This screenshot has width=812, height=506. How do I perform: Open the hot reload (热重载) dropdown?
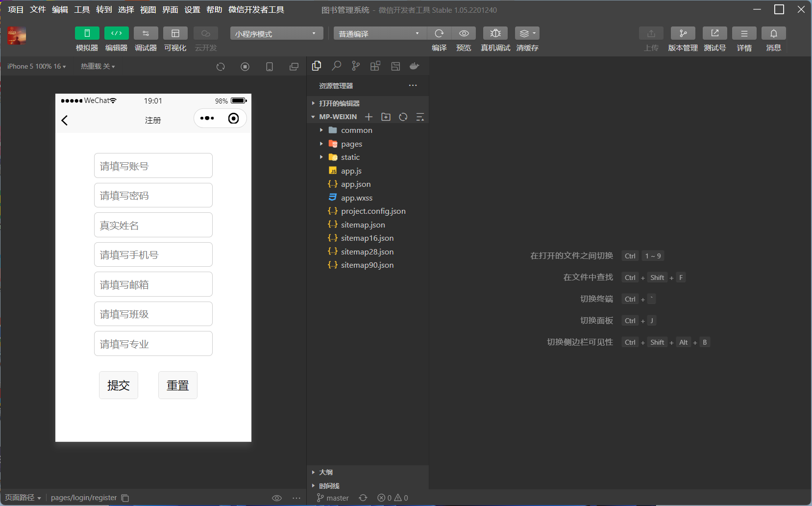pyautogui.click(x=98, y=66)
